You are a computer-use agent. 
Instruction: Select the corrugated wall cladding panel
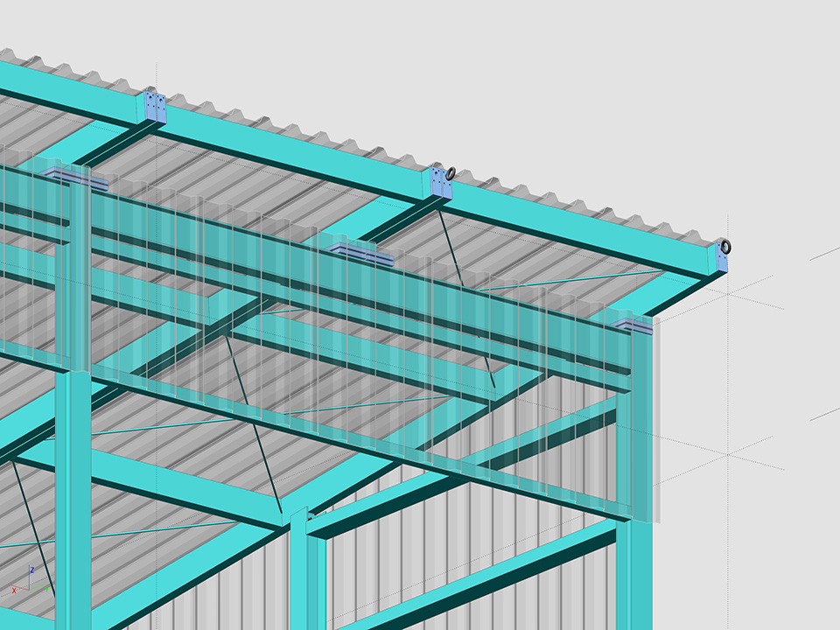pyautogui.click(x=455, y=560)
